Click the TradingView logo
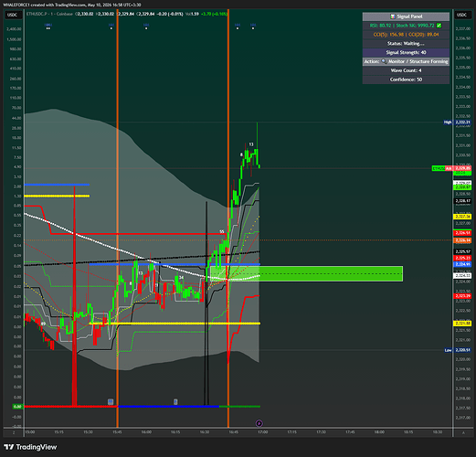This screenshot has width=476, height=457. [30, 447]
